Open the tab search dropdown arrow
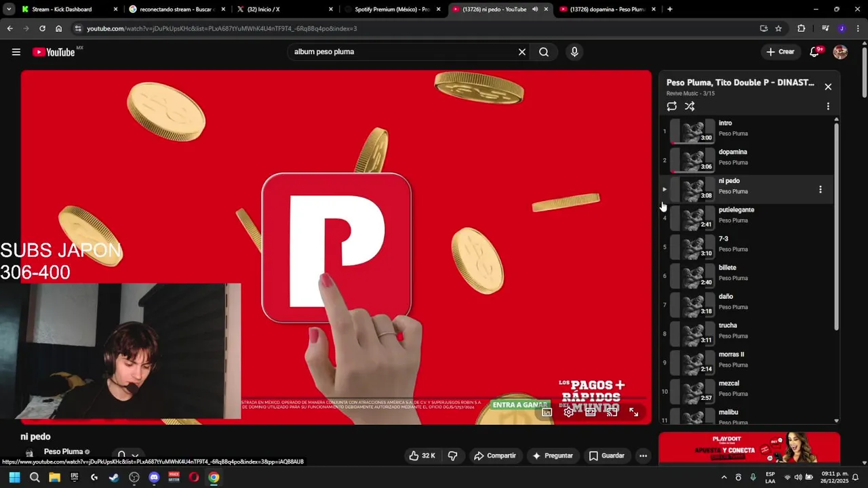 pyautogui.click(x=9, y=9)
